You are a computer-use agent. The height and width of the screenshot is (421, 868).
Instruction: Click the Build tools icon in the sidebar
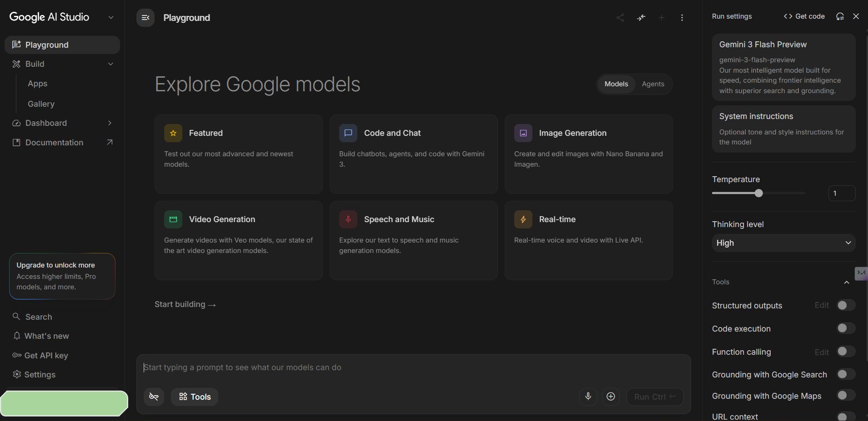click(x=16, y=64)
